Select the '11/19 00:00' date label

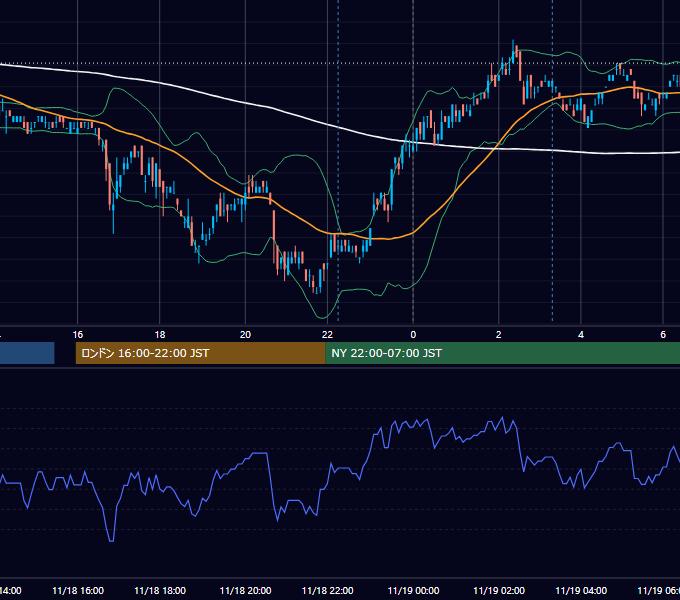(x=413, y=590)
